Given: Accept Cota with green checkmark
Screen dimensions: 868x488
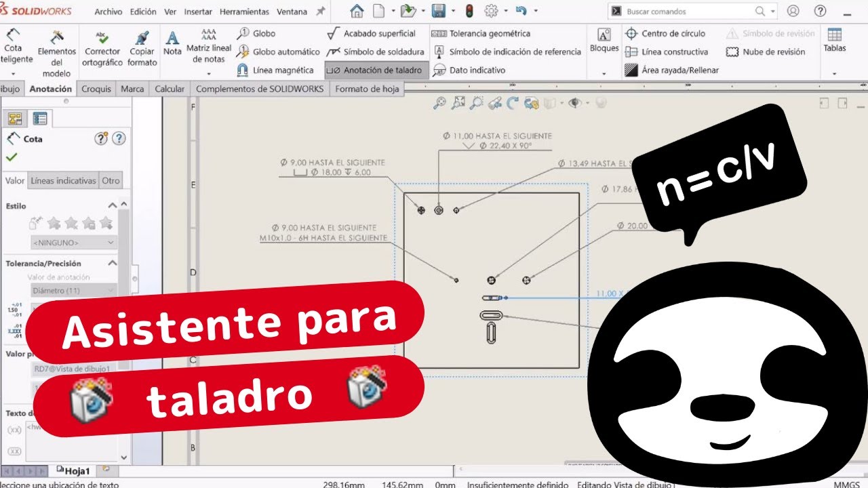Looking at the screenshot, I should coord(11,157).
